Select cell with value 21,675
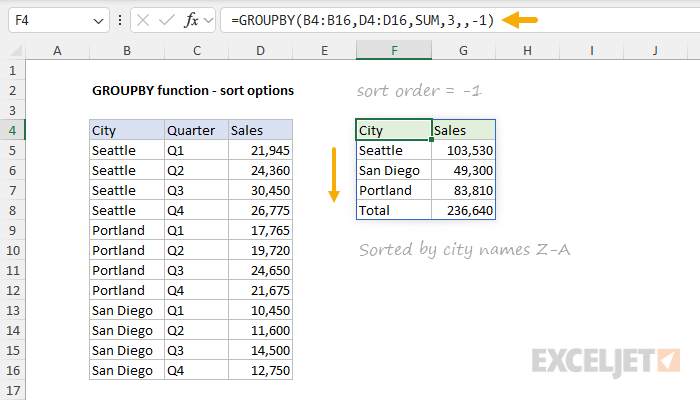 260,291
